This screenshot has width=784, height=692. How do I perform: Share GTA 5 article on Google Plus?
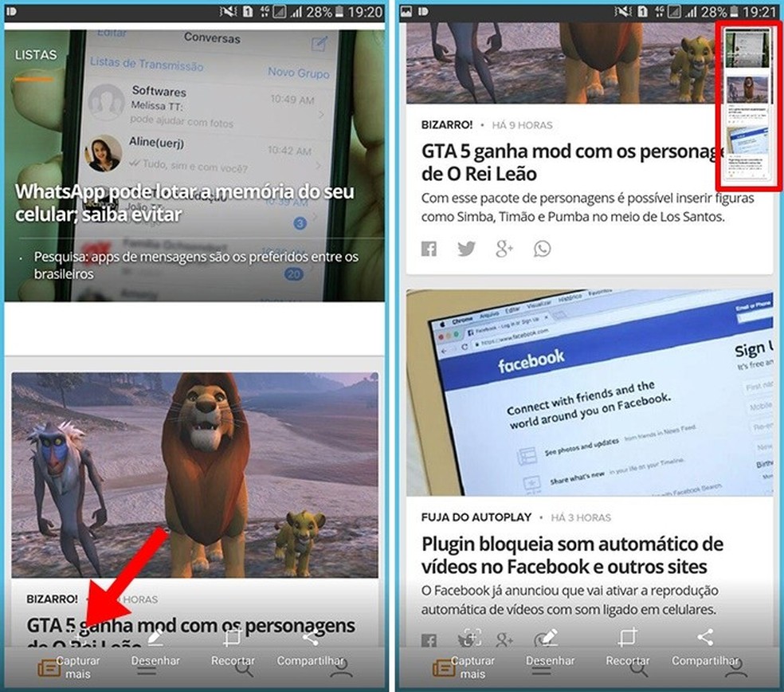504,249
